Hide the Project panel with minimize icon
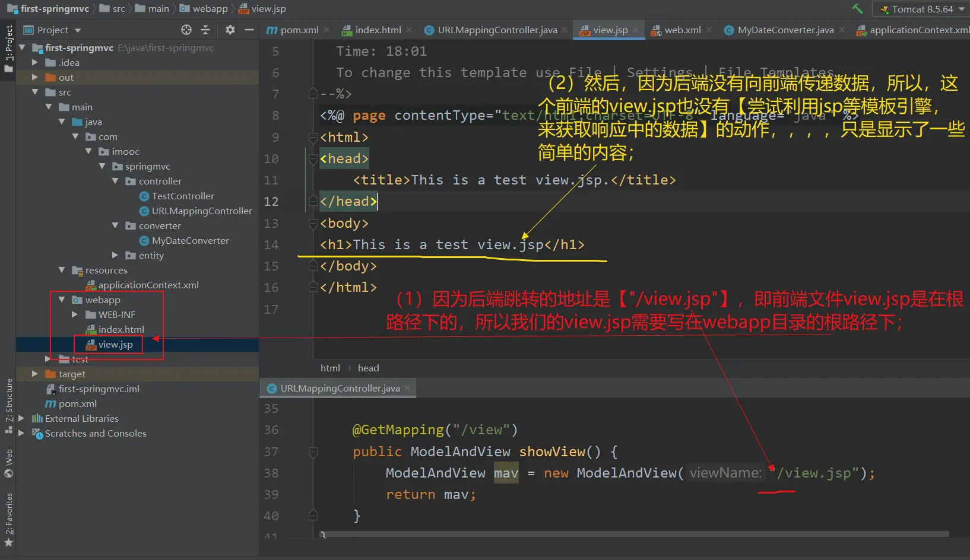This screenshot has width=970, height=560. [x=249, y=30]
